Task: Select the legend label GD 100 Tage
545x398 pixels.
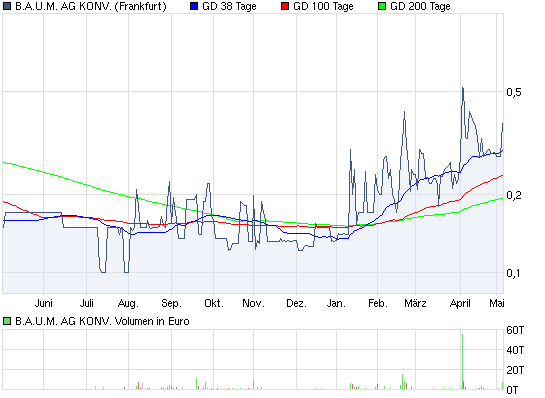Action: coord(323,6)
